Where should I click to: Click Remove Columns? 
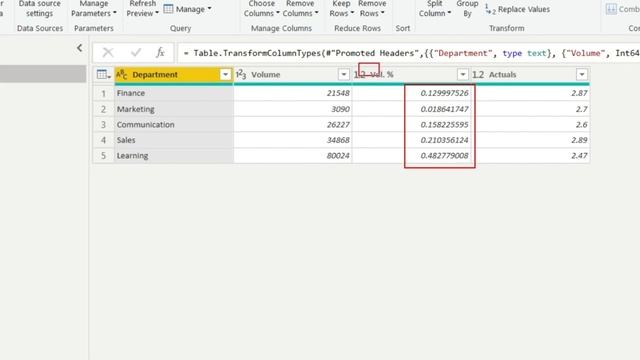tap(300, 9)
